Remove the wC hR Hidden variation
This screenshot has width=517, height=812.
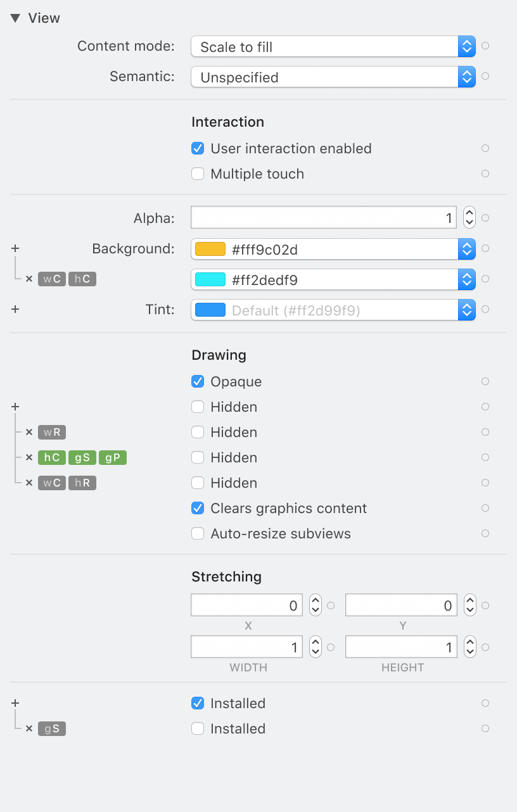(29, 483)
